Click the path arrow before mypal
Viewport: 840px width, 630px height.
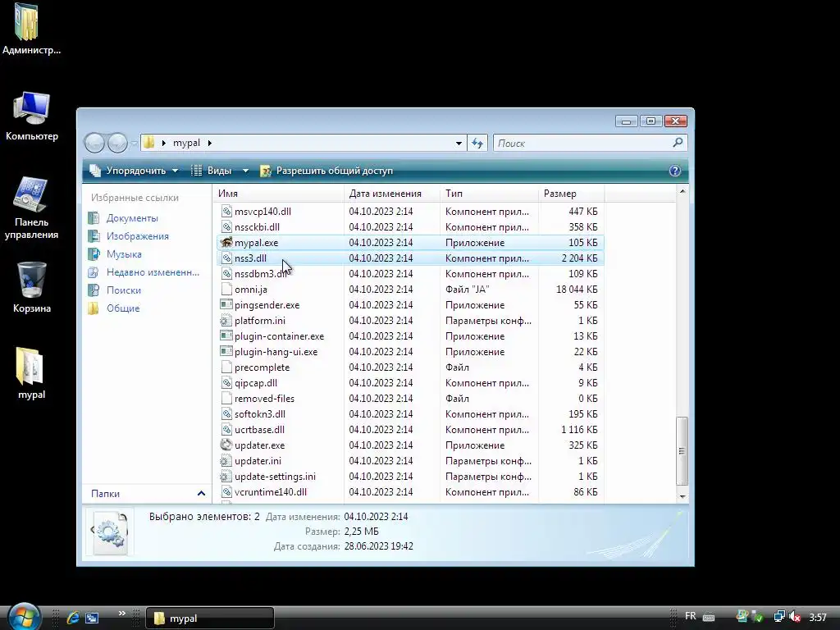click(164, 143)
